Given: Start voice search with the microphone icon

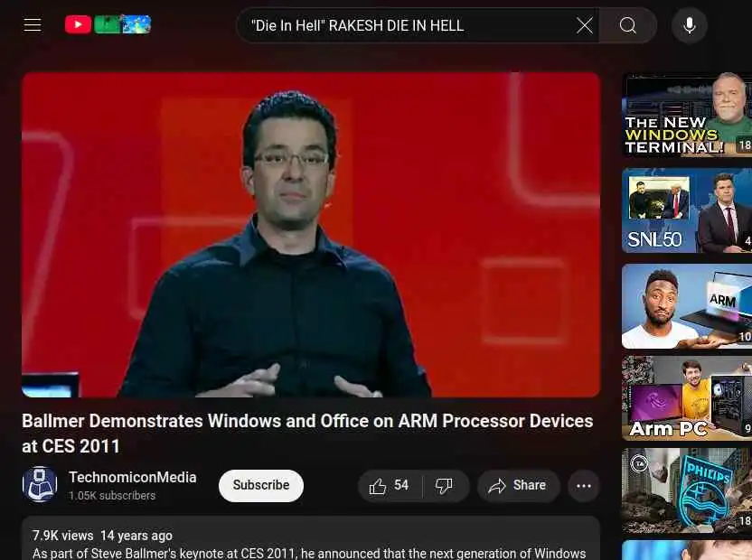Looking at the screenshot, I should point(689,25).
